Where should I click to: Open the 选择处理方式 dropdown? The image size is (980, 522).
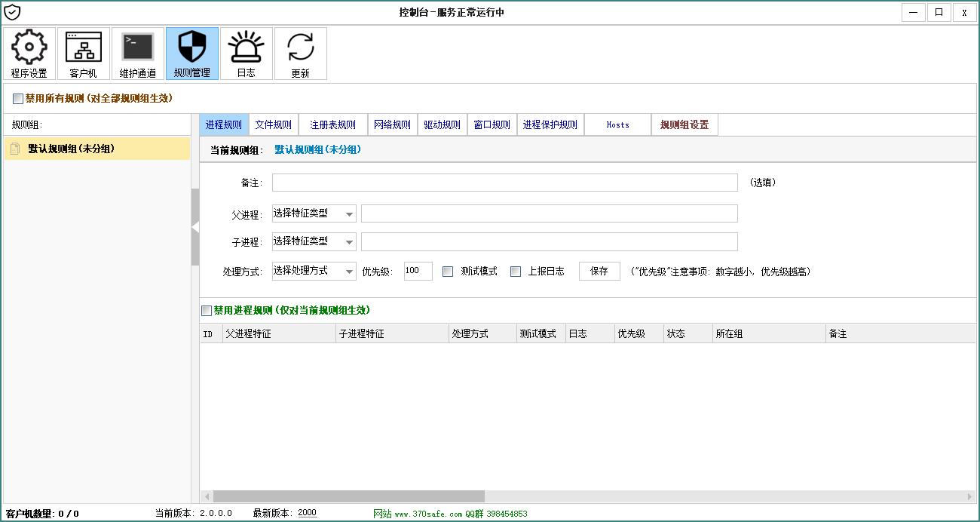coord(314,271)
